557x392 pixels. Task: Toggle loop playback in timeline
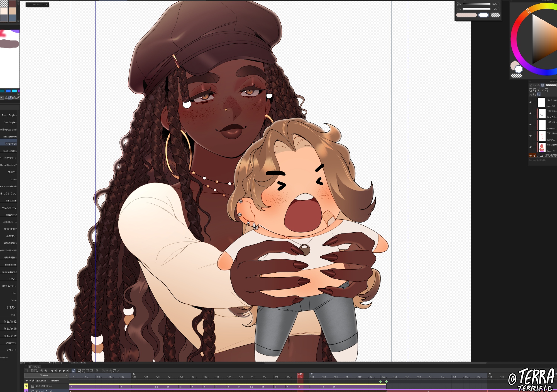click(x=74, y=371)
